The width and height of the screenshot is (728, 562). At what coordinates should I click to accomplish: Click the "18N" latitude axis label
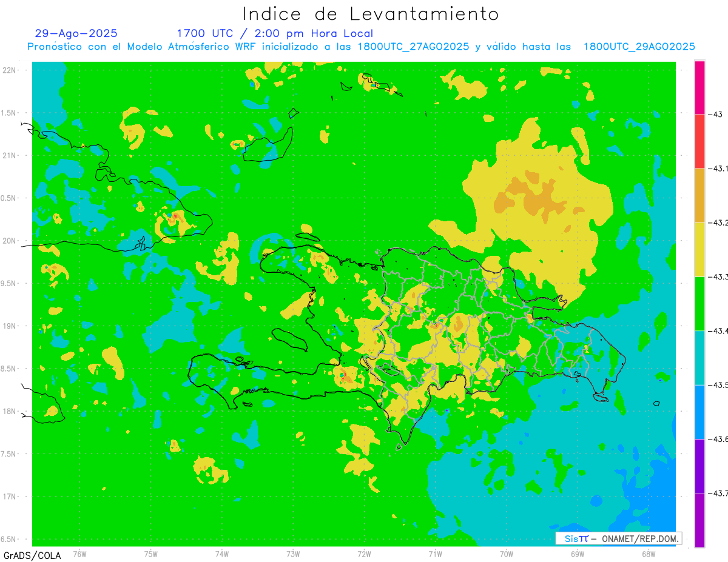[x=9, y=411]
